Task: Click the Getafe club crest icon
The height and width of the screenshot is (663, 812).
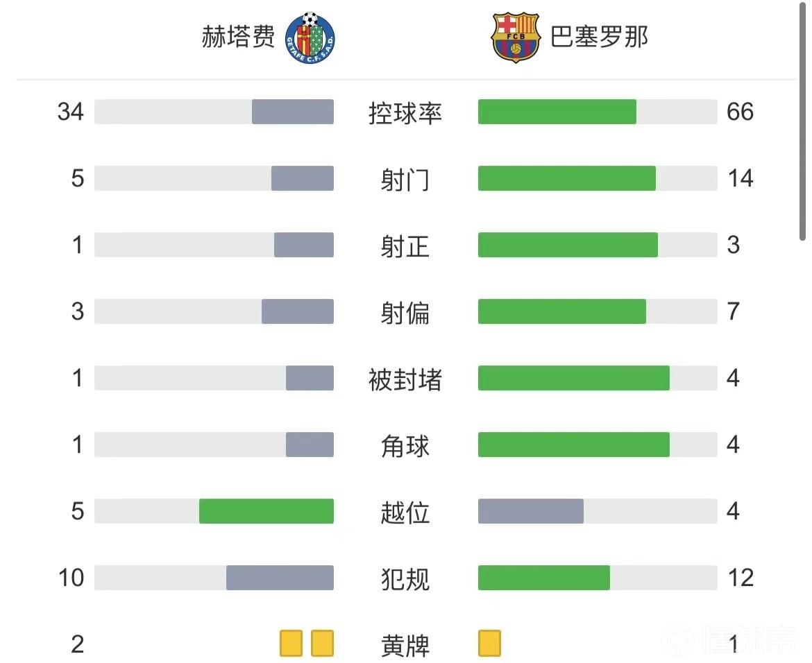Action: 310,36
